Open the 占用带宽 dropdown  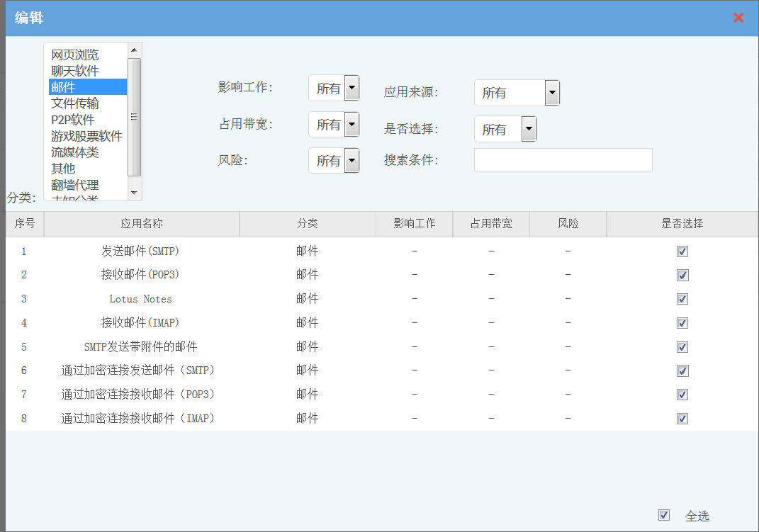point(351,125)
